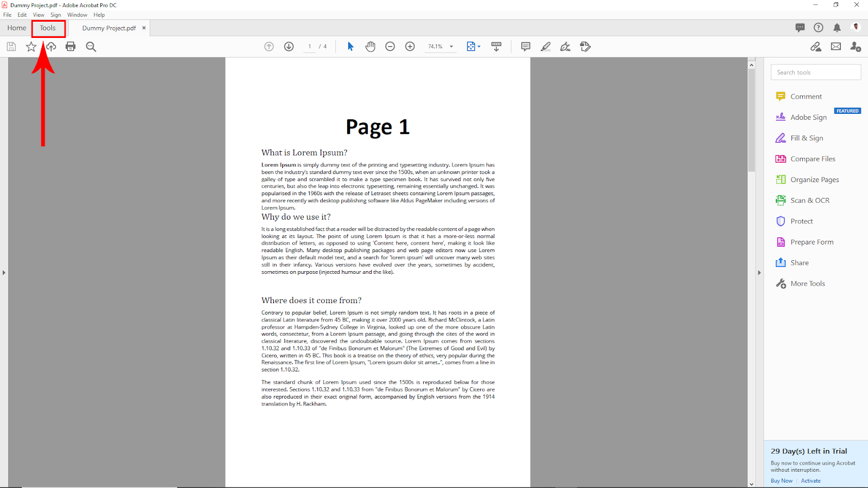Choose the Selection arrow tool
The width and height of the screenshot is (868, 488).
click(350, 47)
